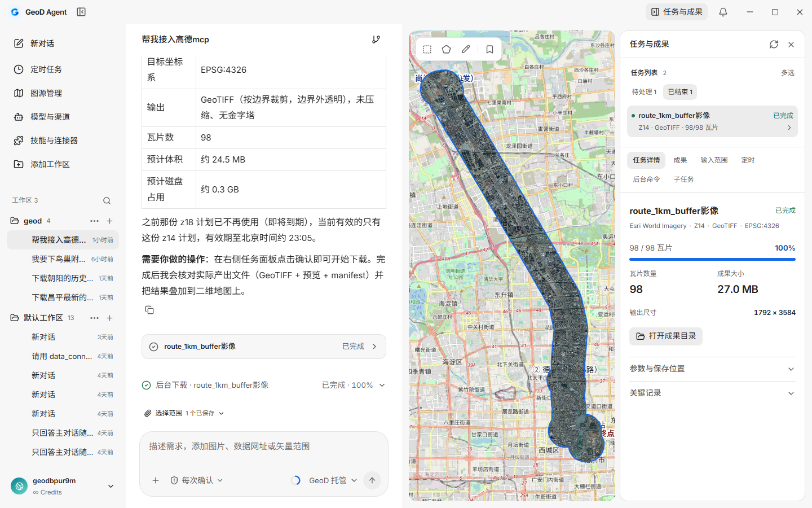The image size is (812, 508).
Task: Click 打开成果目录 button
Action: 666,336
